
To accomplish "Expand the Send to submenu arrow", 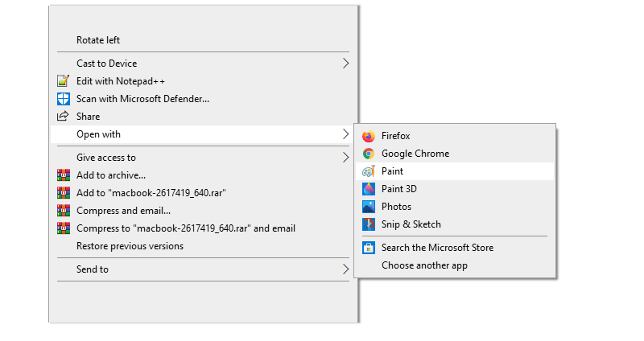I will click(x=346, y=269).
